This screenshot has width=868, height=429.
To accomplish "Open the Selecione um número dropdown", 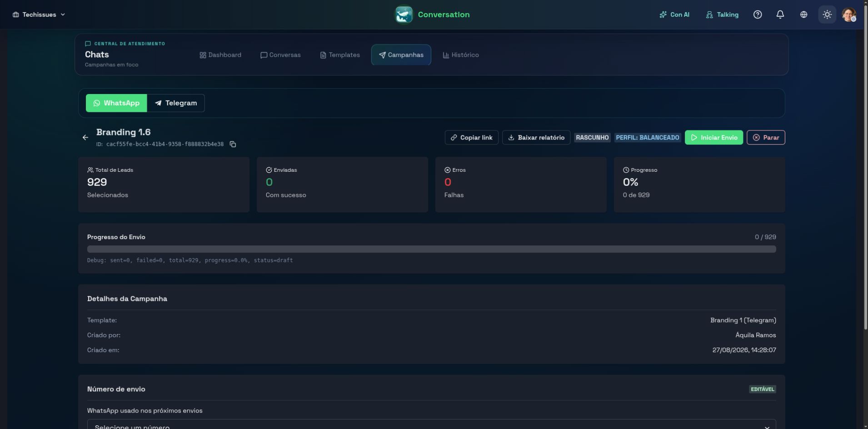I will point(432,424).
